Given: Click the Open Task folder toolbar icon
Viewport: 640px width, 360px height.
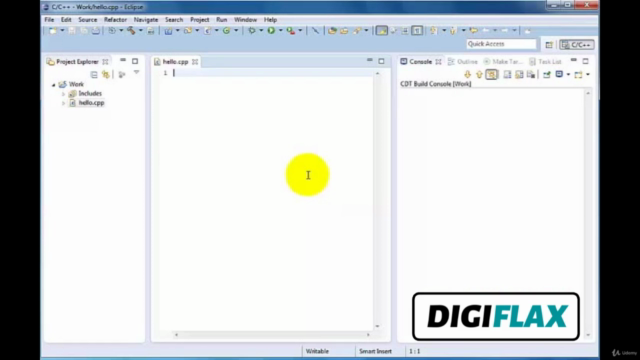Looking at the screenshot, I should [344, 31].
